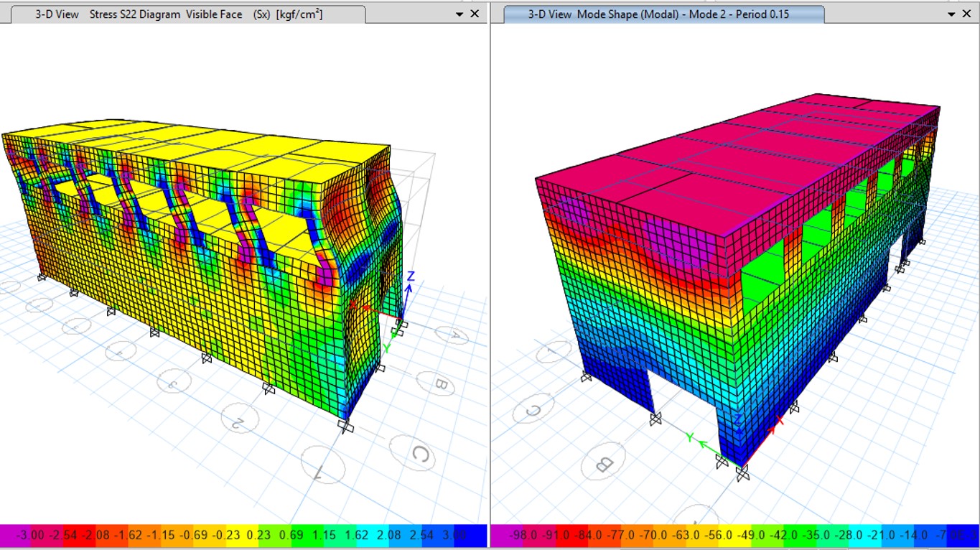Screen dimensions: 980x550
Task: Open the left 3-D view window dropdown arrow
Action: [459, 14]
